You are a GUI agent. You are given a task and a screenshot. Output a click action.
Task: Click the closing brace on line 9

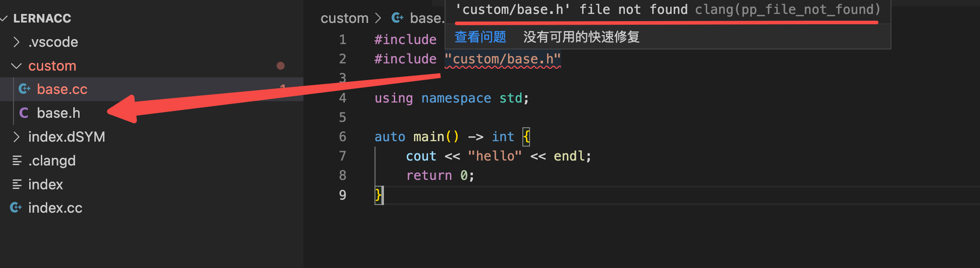pyautogui.click(x=379, y=195)
